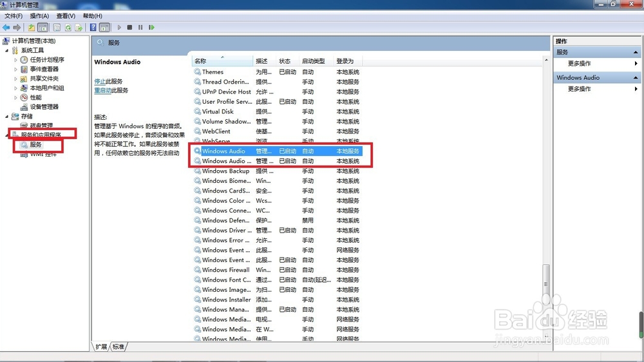
Task: Select 服务和应用程序 tree node
Action: pos(41,135)
